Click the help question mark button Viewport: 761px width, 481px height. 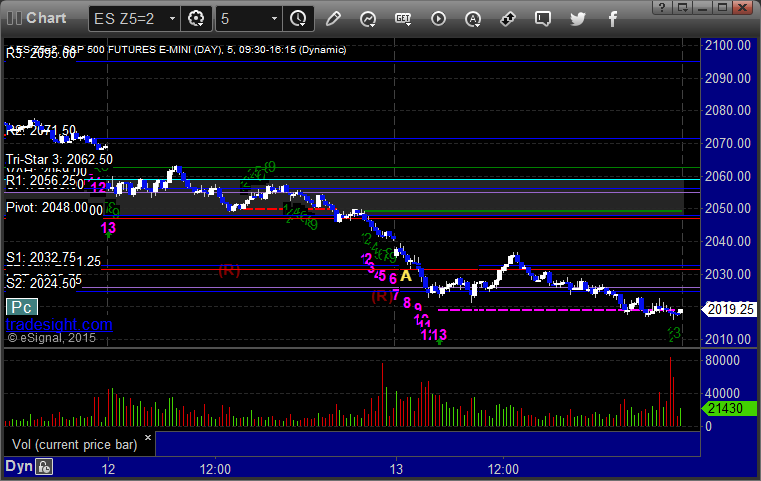point(662,7)
